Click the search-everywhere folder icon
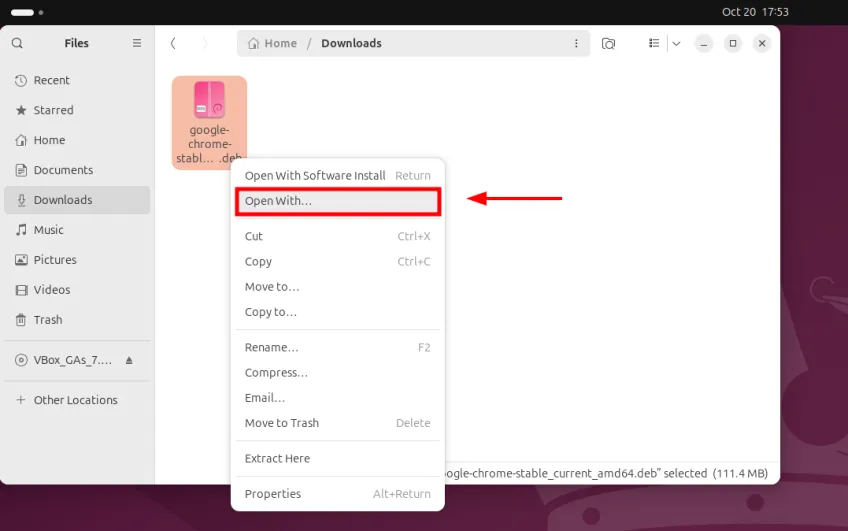Image resolution: width=848 pixels, height=531 pixels. pyautogui.click(x=609, y=43)
